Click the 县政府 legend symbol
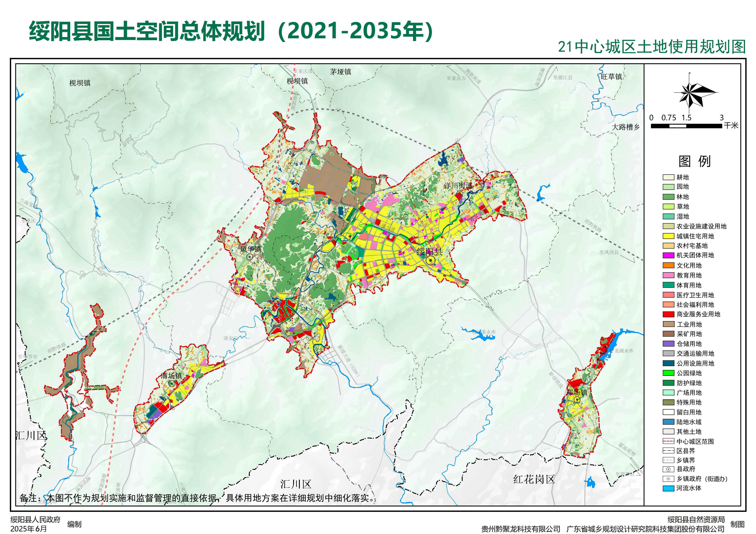756x534 pixels. click(668, 469)
